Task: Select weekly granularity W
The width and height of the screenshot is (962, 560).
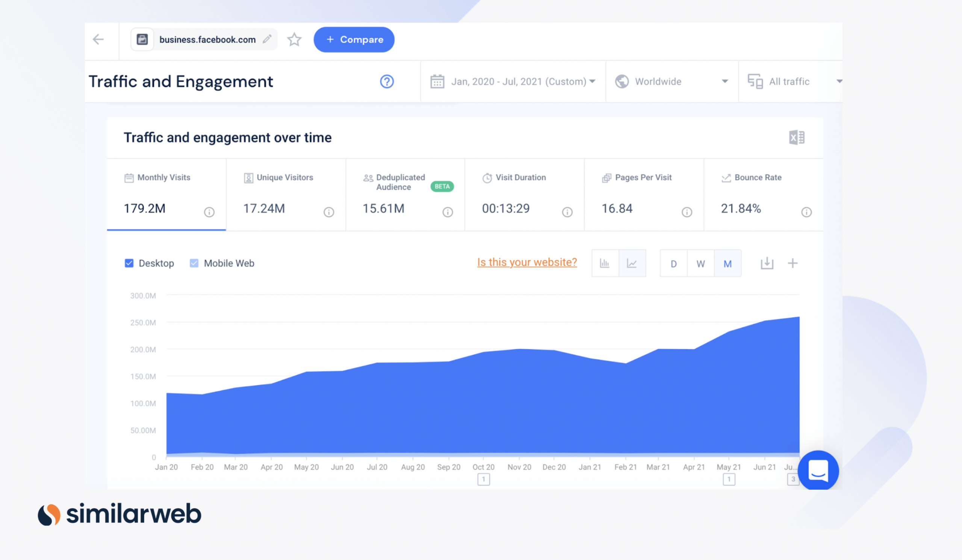Action: click(x=700, y=263)
